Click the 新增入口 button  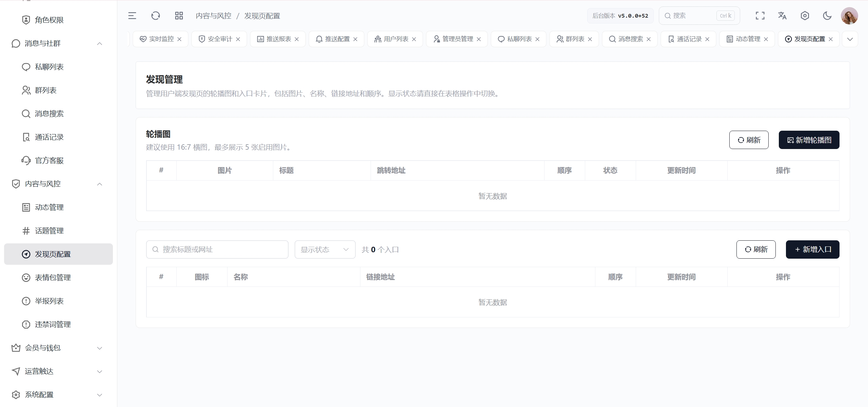pyautogui.click(x=812, y=249)
